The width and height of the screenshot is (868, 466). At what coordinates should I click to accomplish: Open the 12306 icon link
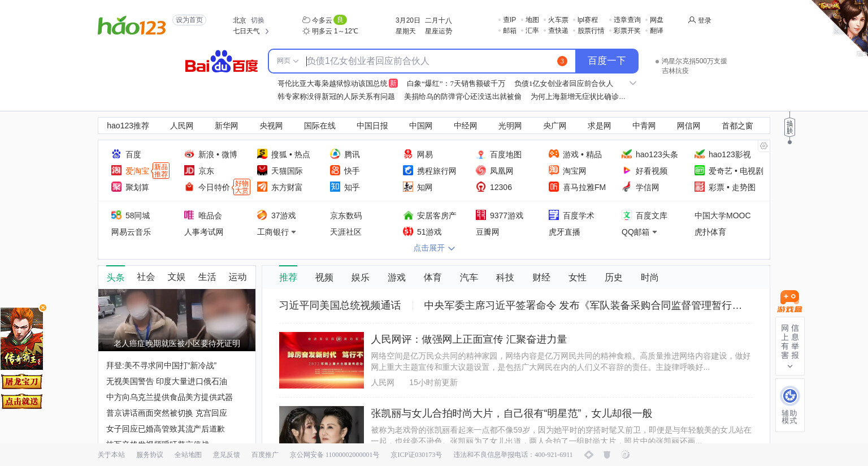point(481,187)
